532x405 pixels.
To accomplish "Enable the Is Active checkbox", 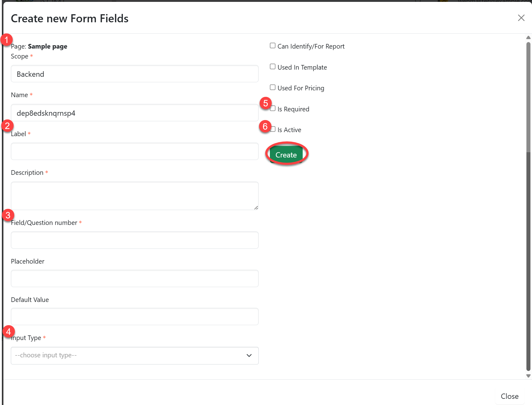I will 273,129.
